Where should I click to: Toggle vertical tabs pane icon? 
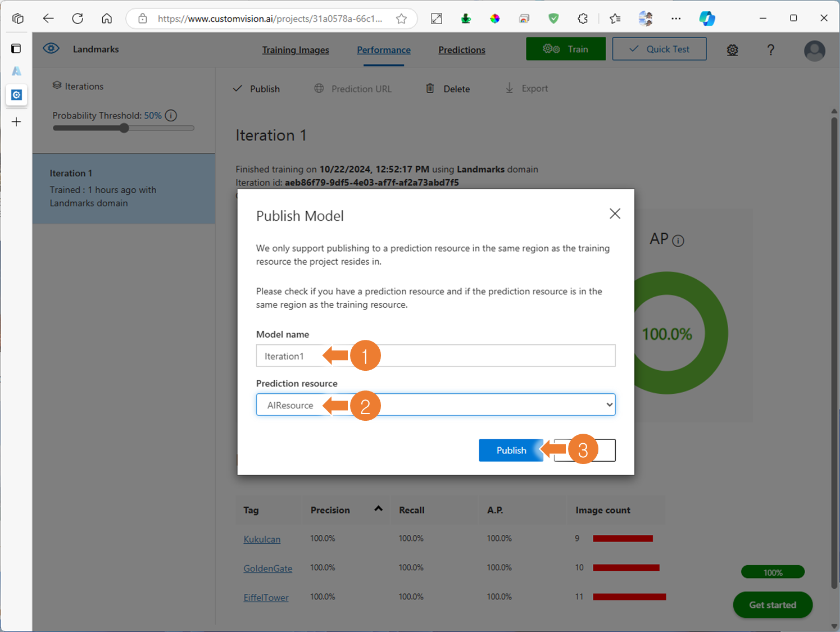[16, 48]
